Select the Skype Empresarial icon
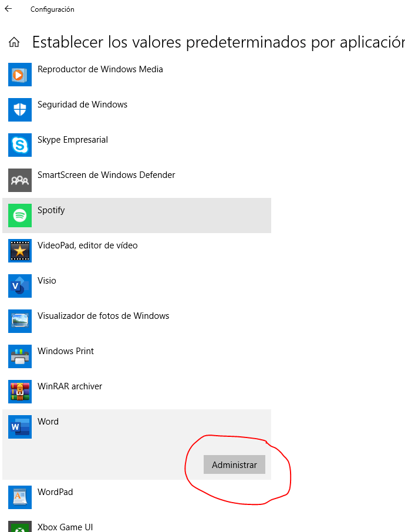The width and height of the screenshot is (405, 532). coord(20,145)
